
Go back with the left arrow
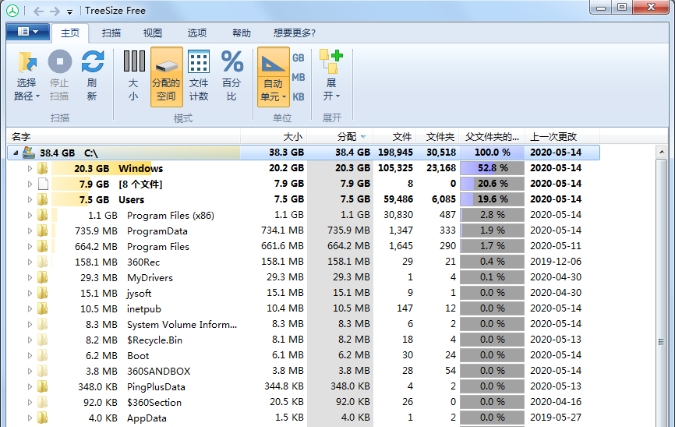click(38, 11)
